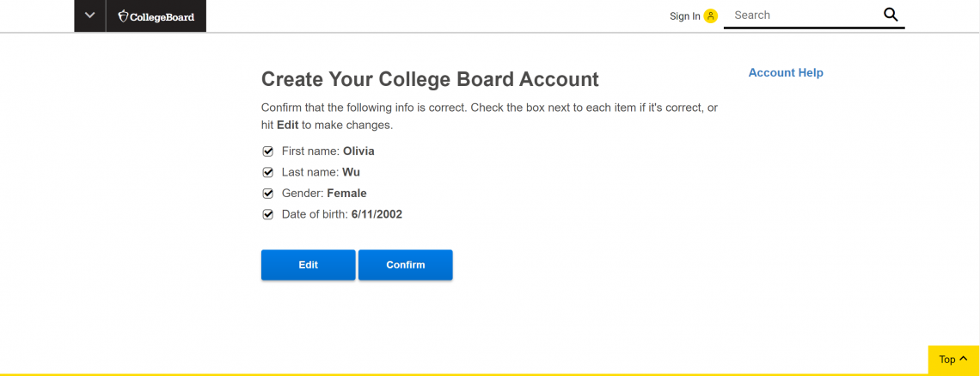Click the search magnifying glass icon
The image size is (980, 376).
click(891, 15)
